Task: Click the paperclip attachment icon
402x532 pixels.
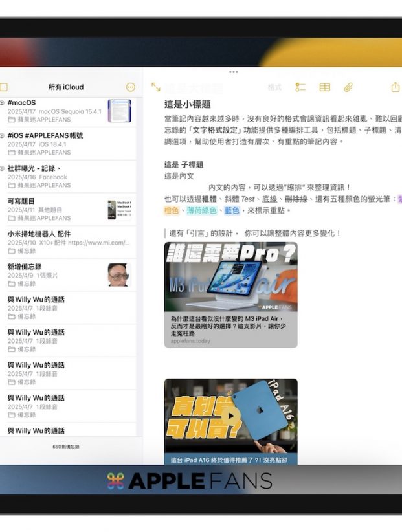Action: pos(348,87)
